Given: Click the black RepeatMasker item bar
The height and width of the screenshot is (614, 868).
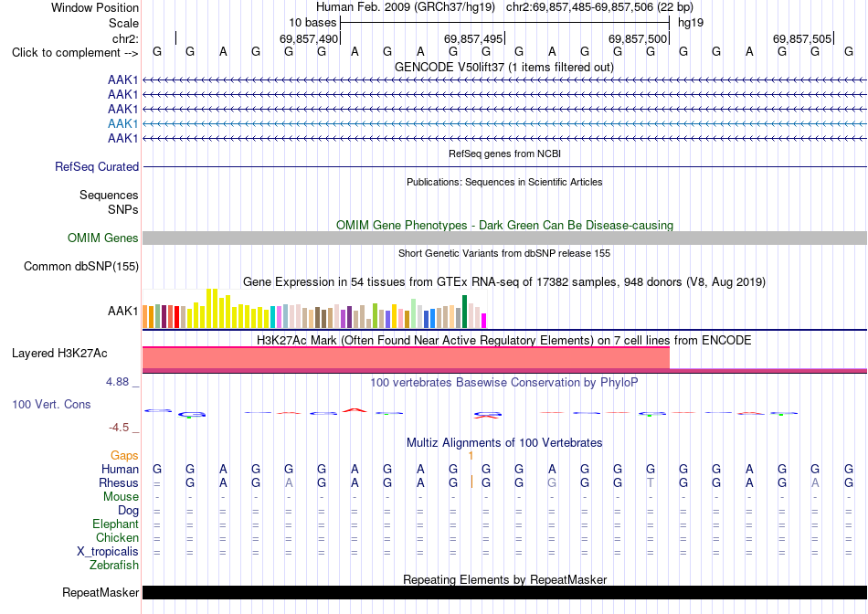Looking at the screenshot, I should tap(504, 592).
